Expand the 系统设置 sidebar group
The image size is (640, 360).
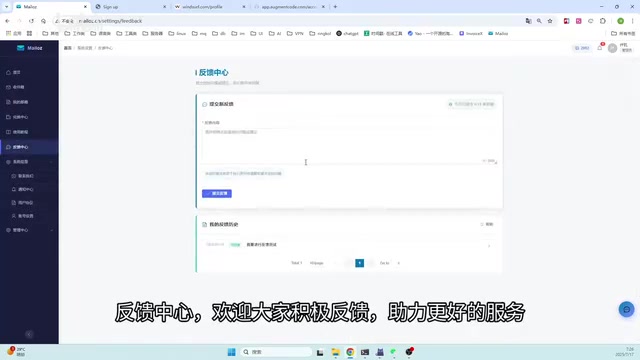[x=29, y=162]
